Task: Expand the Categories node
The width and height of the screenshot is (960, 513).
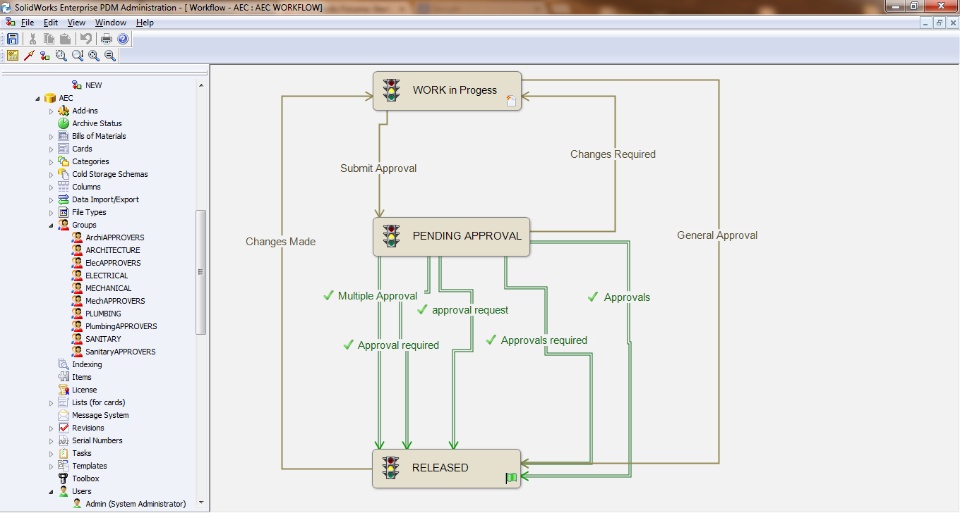Action: tap(51, 162)
